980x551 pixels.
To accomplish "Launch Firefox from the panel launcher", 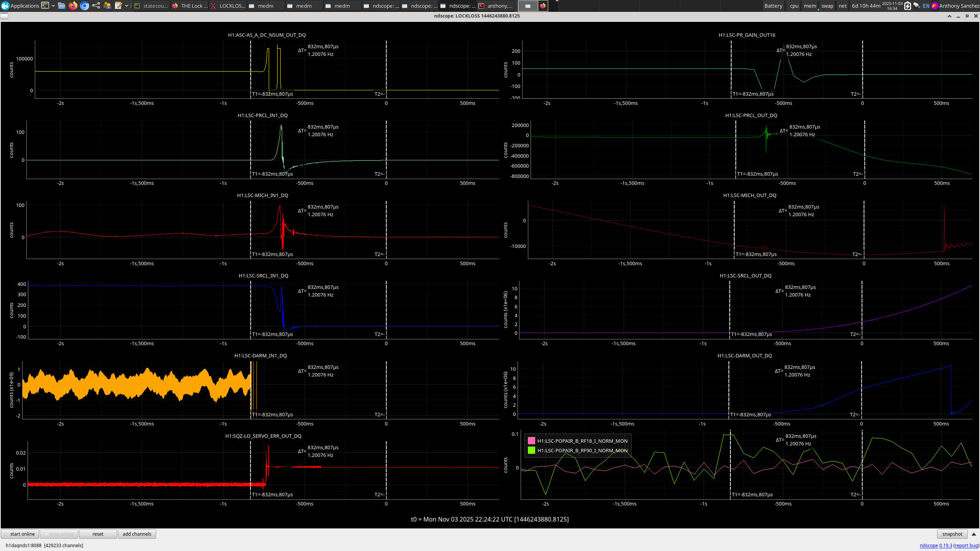I will coord(73,5).
